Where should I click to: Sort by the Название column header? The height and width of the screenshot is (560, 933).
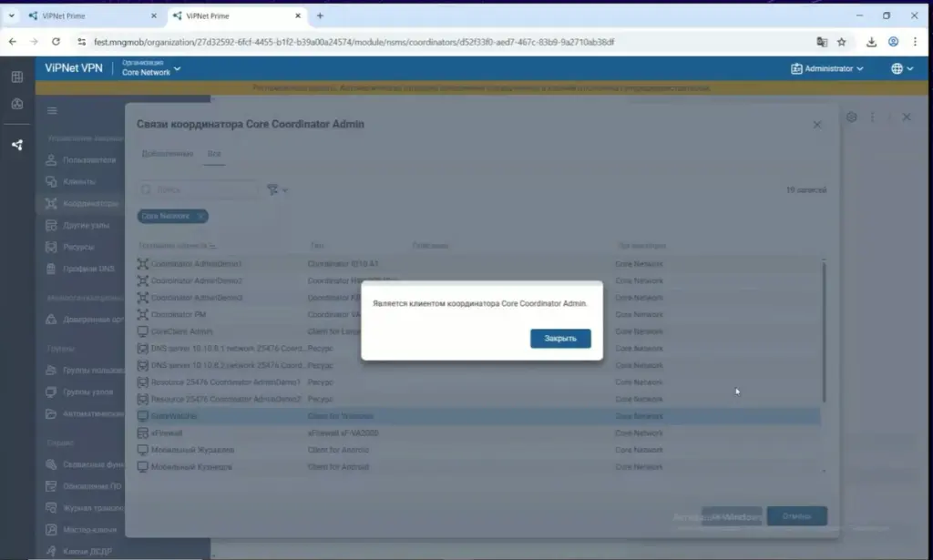click(x=177, y=246)
